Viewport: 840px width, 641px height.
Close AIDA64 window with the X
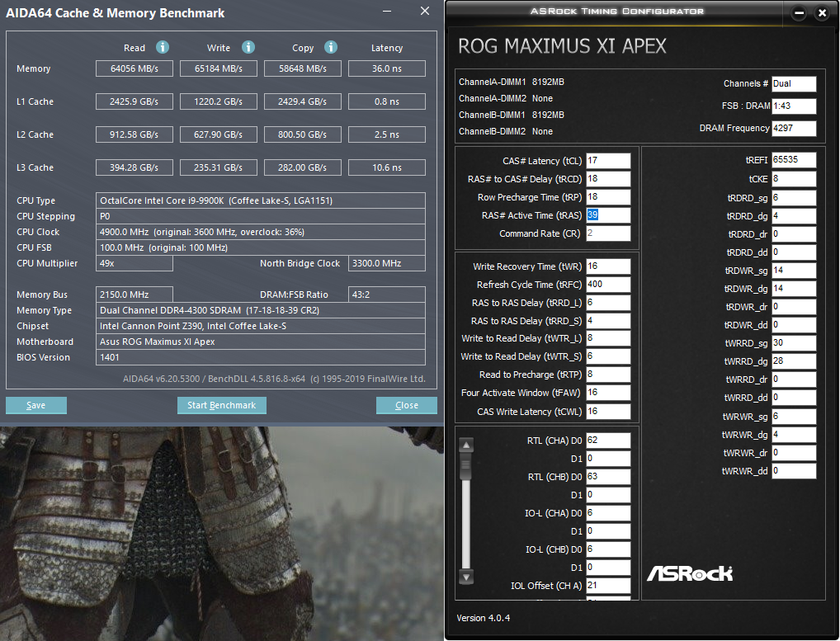click(x=425, y=11)
